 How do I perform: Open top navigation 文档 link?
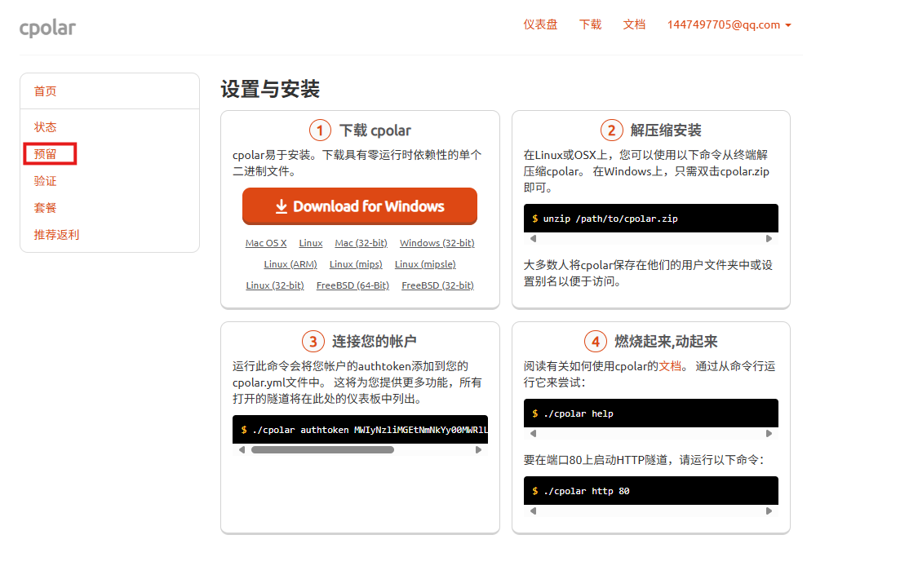point(634,24)
